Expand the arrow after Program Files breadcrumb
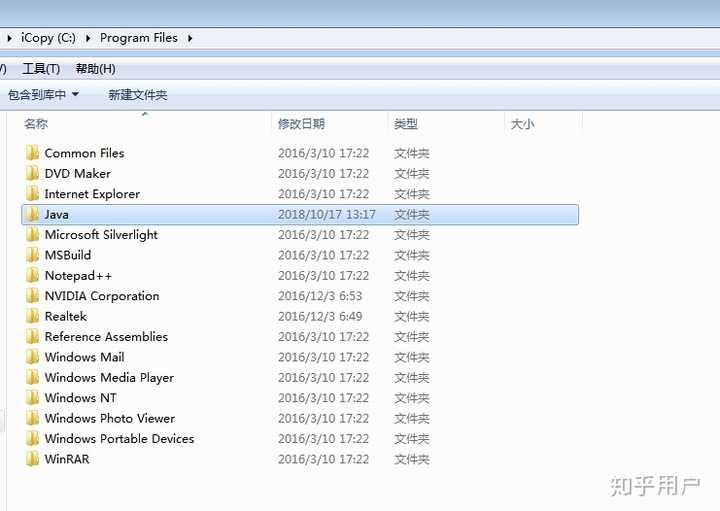The height and width of the screenshot is (511, 720). 190,38
